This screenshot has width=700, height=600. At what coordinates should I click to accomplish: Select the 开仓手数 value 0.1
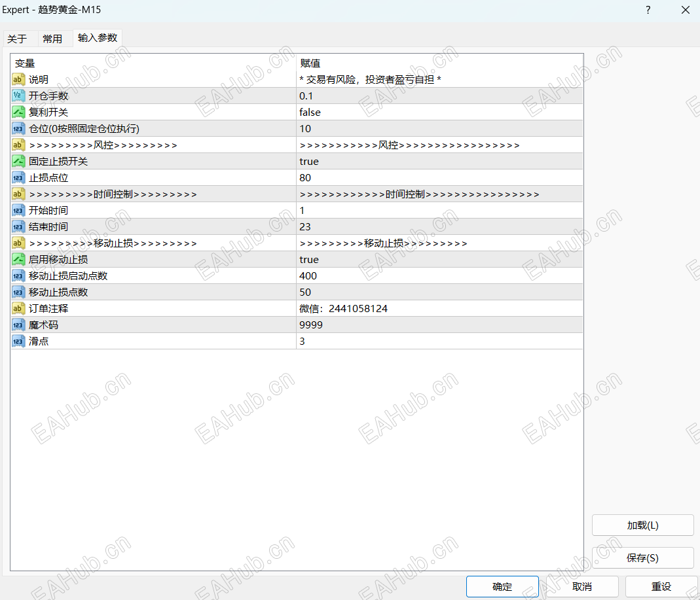pos(306,96)
